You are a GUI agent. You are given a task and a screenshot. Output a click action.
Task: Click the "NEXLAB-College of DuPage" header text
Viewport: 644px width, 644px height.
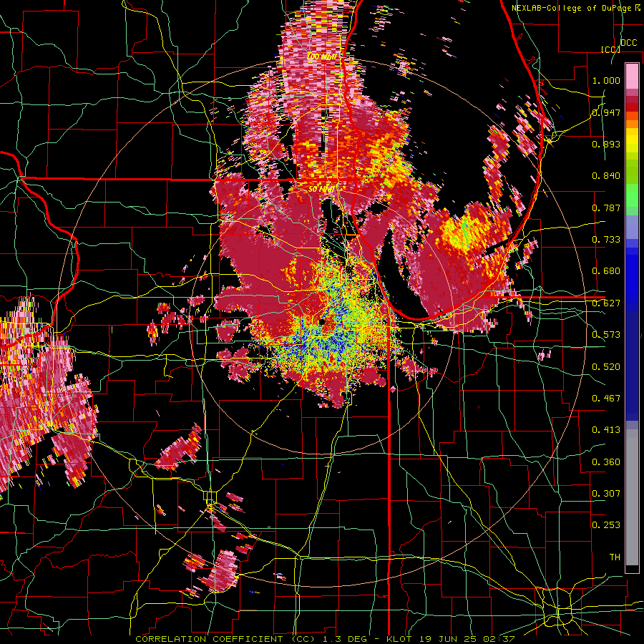[572, 8]
